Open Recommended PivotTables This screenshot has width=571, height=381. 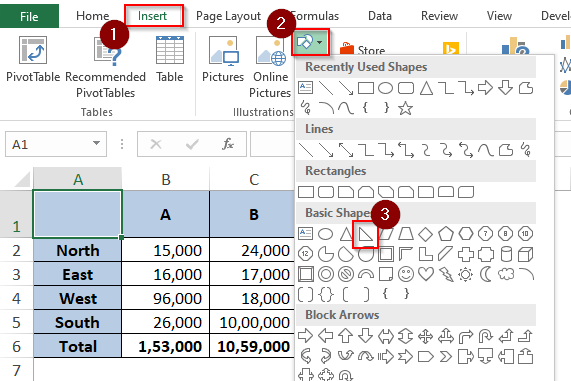click(x=106, y=67)
